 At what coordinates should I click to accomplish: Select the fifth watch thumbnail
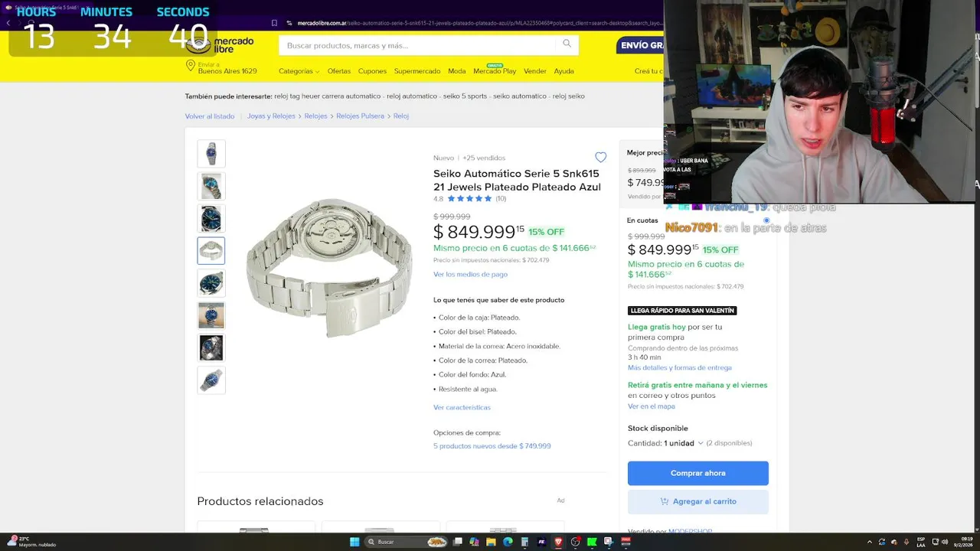(x=211, y=283)
